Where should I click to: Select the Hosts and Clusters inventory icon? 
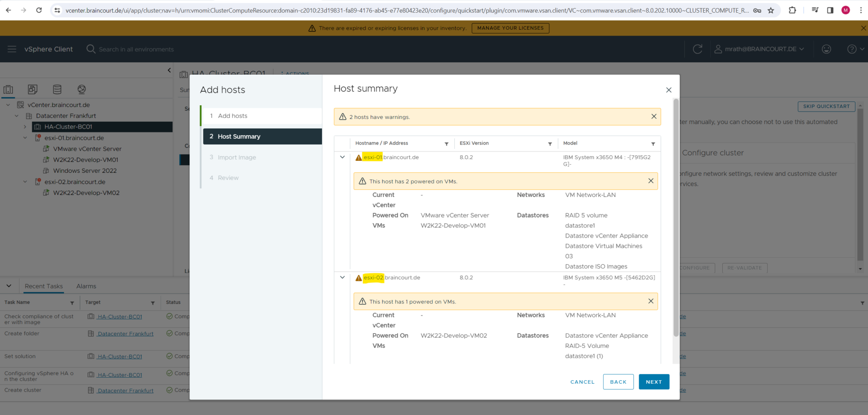[8, 90]
